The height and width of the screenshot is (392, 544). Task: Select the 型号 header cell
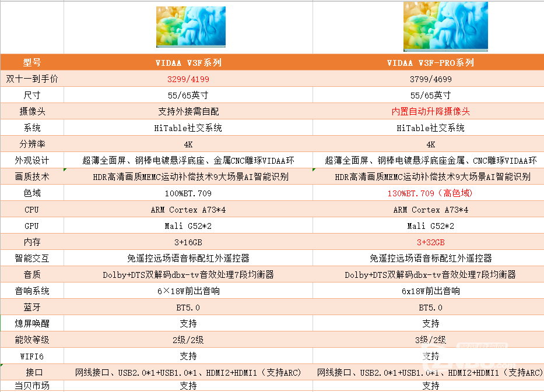point(32,62)
